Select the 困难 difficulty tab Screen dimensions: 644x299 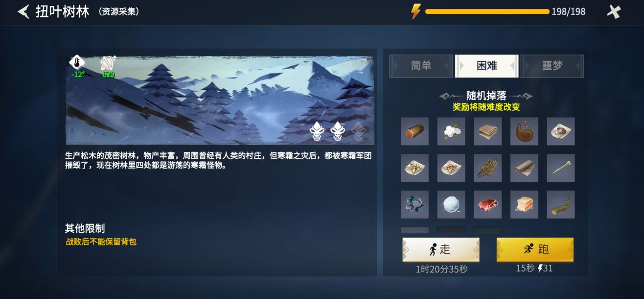486,66
